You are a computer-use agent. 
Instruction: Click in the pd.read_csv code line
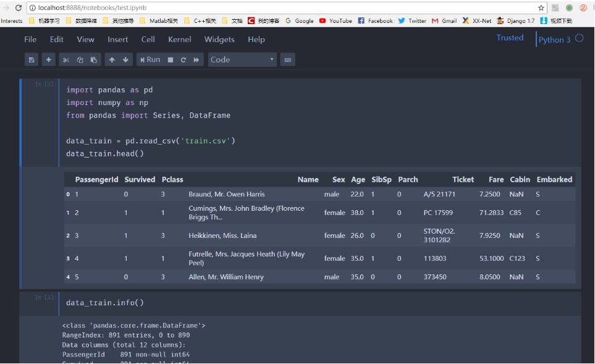151,141
